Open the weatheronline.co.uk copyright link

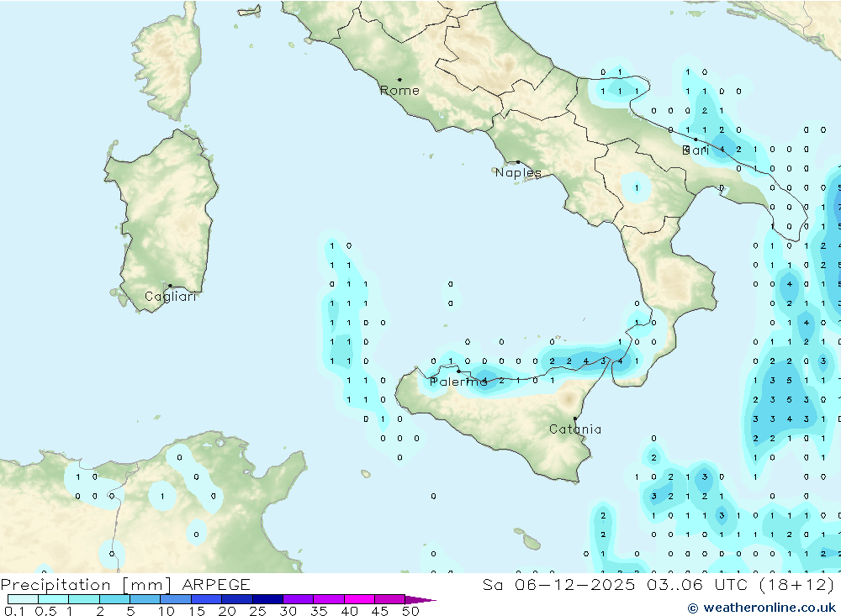(762, 608)
